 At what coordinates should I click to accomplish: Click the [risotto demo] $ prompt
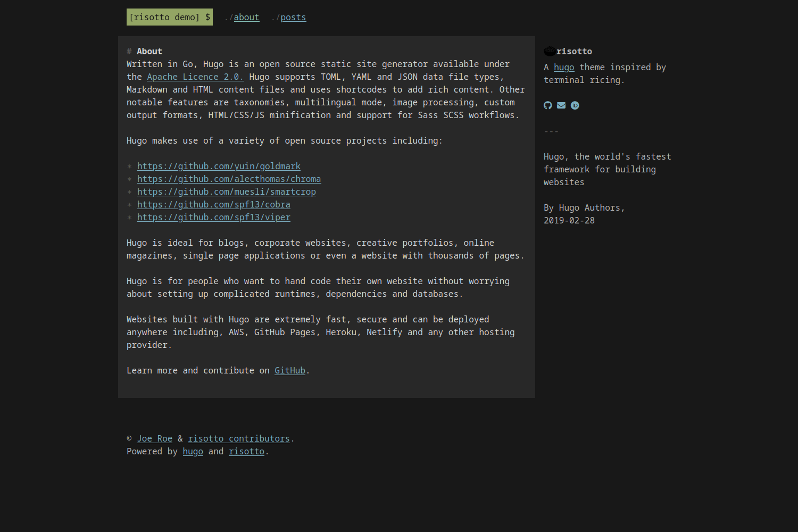(170, 17)
